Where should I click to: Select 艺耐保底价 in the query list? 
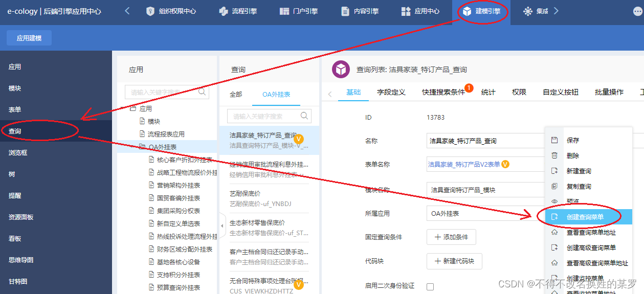tap(269, 198)
